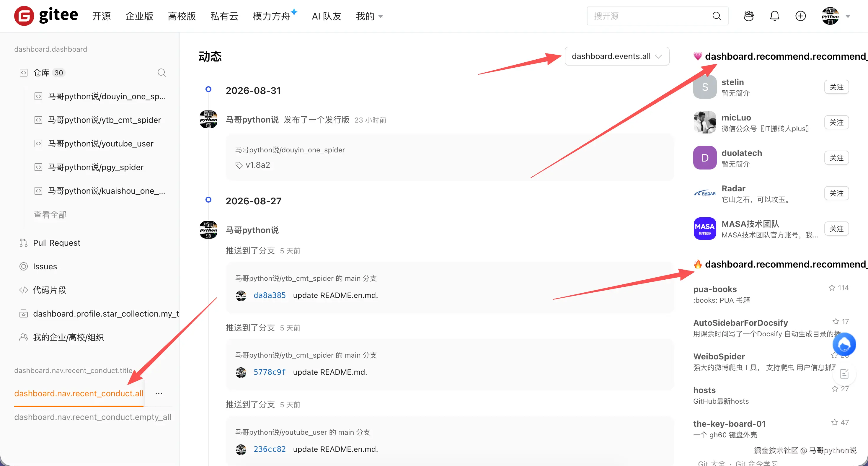Open commit link 236cc82
The height and width of the screenshot is (466, 868).
tap(269, 449)
